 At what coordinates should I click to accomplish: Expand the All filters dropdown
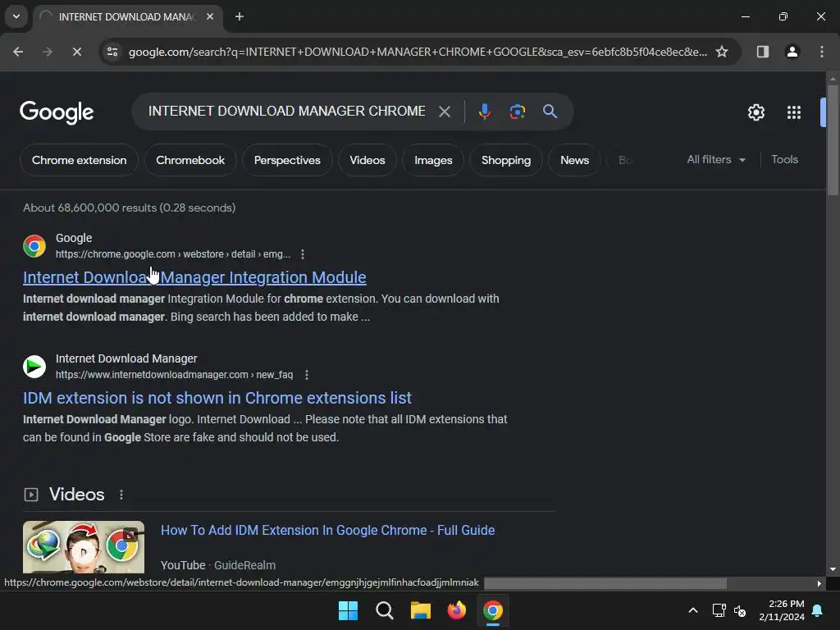716,160
